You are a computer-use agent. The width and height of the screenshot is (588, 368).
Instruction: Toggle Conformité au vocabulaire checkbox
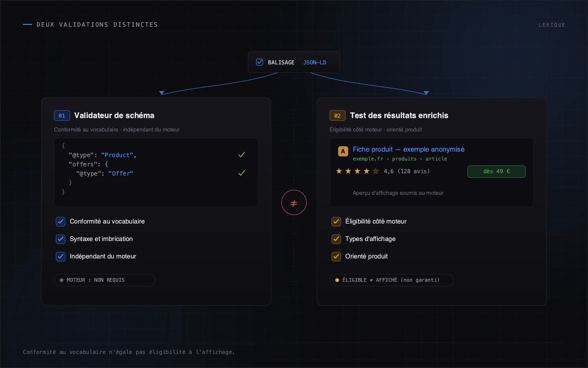pos(61,221)
